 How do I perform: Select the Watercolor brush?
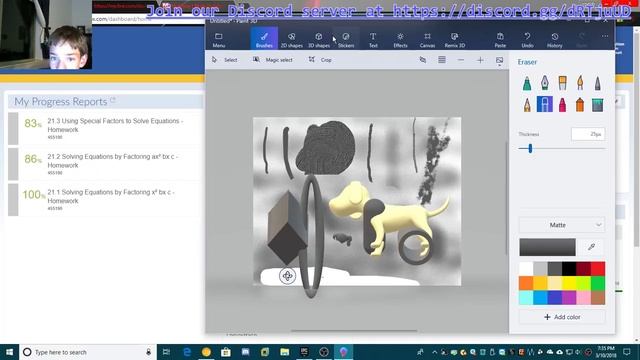pyautogui.click(x=580, y=83)
